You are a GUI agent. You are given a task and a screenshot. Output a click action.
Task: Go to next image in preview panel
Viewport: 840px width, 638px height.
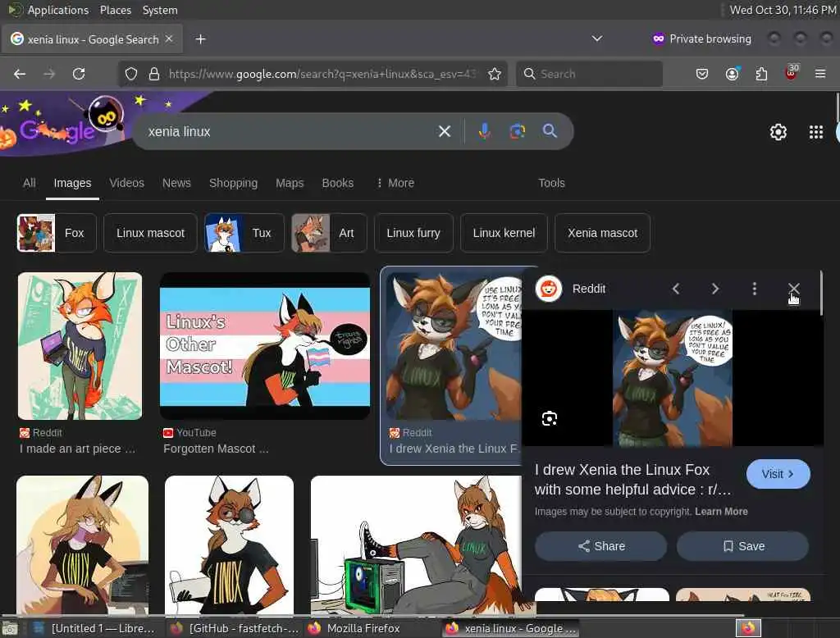click(x=715, y=289)
